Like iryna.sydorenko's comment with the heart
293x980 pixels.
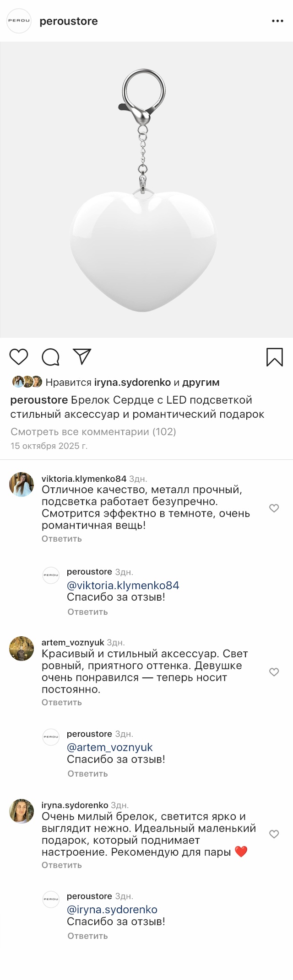point(274,834)
